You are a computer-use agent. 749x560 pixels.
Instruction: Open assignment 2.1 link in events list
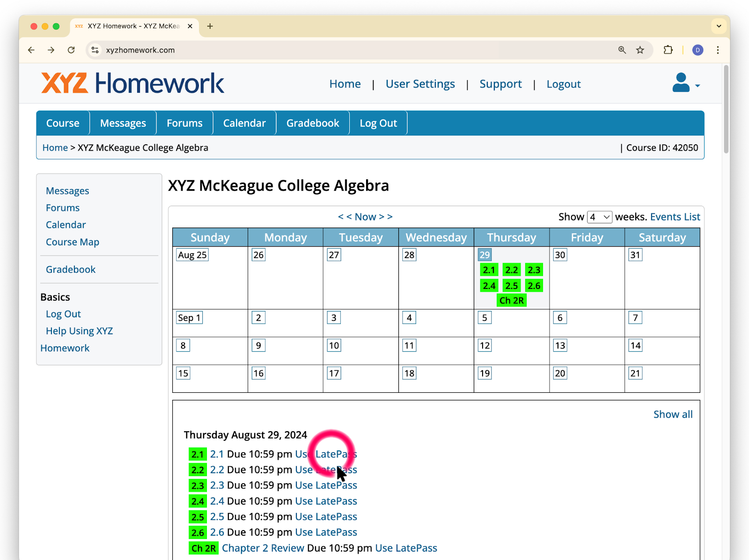click(217, 454)
